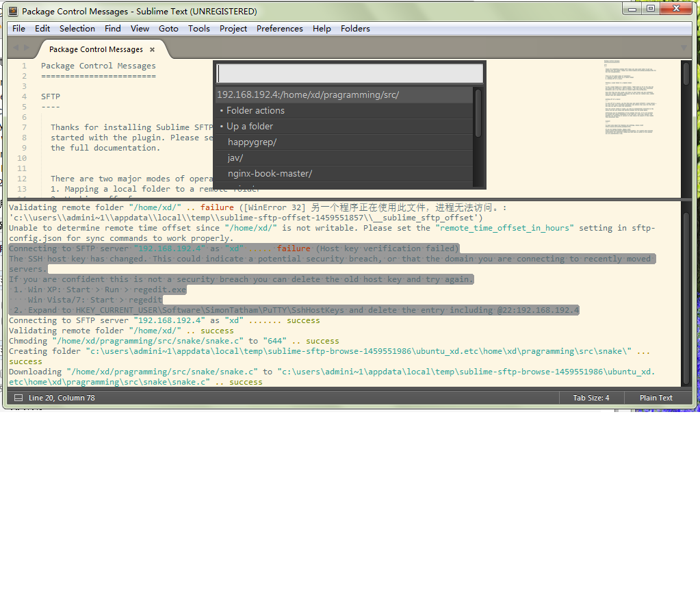The image size is (700, 590).
Task: Open the Help menu
Action: pos(322,29)
